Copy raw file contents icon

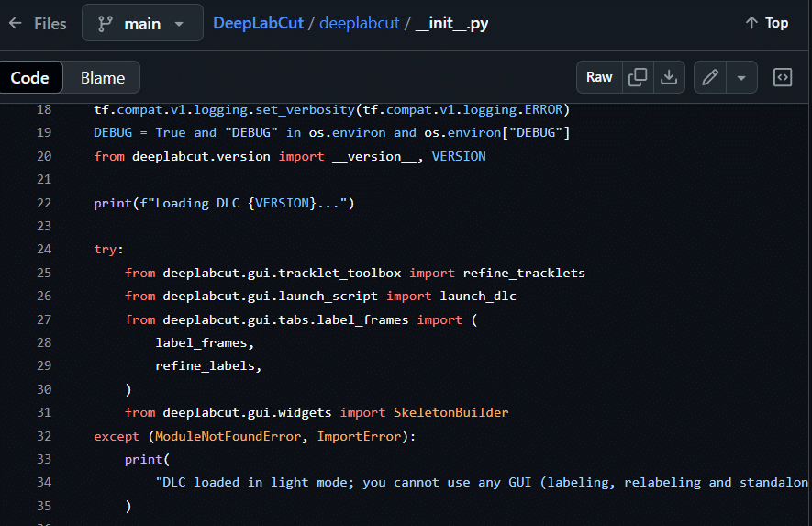click(x=638, y=77)
